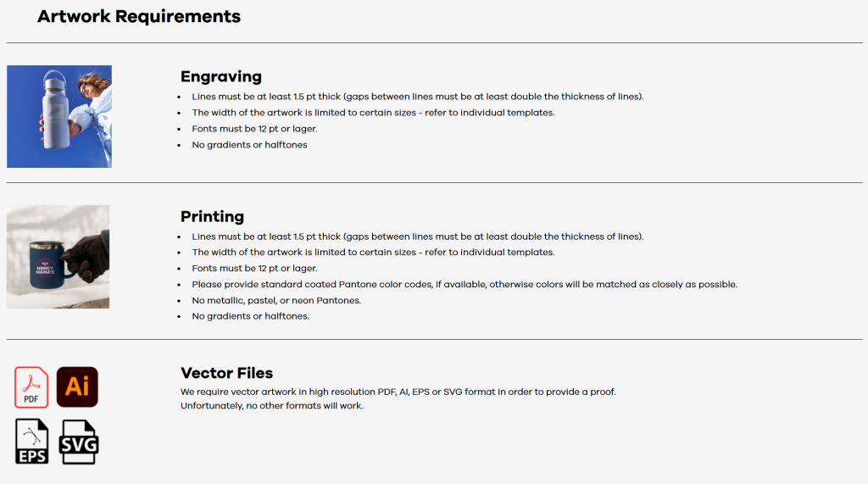Click the Printing artwork width template note
This screenshot has height=484, width=868.
[373, 253]
